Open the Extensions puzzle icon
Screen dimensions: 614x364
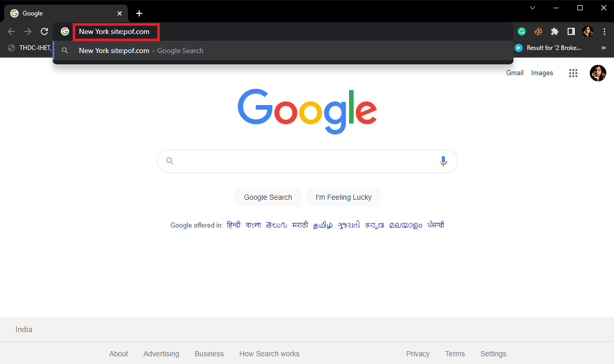point(555,32)
